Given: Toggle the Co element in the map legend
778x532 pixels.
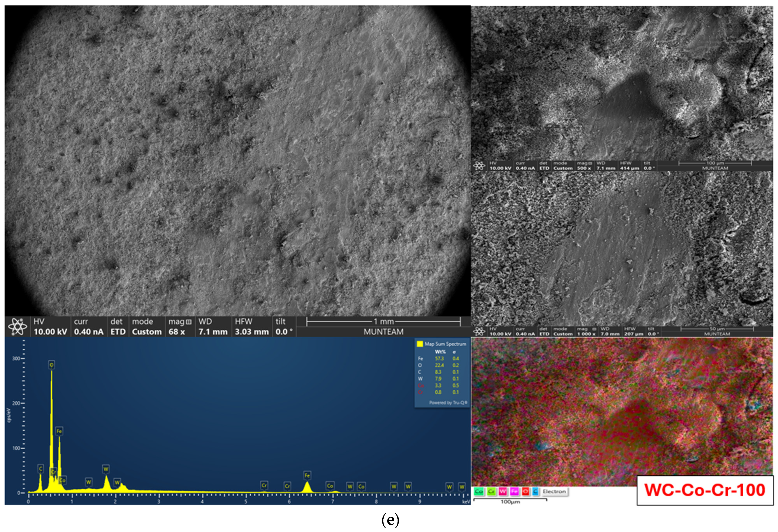Looking at the screenshot, I should [479, 492].
